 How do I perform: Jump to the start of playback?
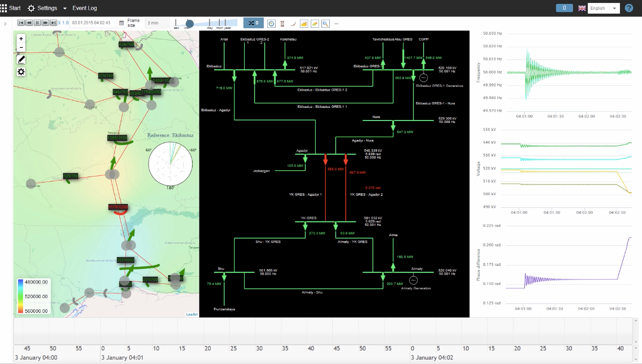21,23
